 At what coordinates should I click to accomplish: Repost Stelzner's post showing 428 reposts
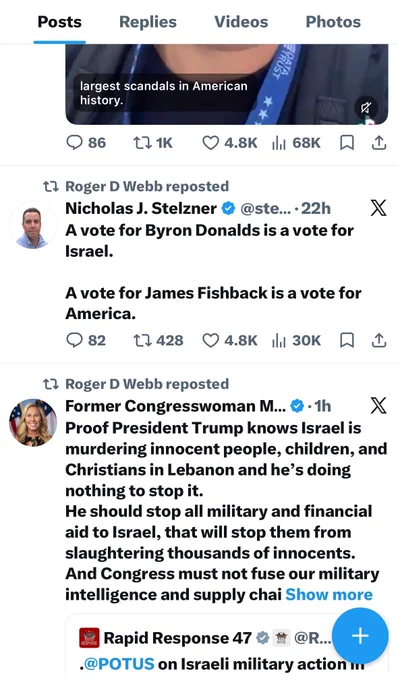click(x=158, y=340)
